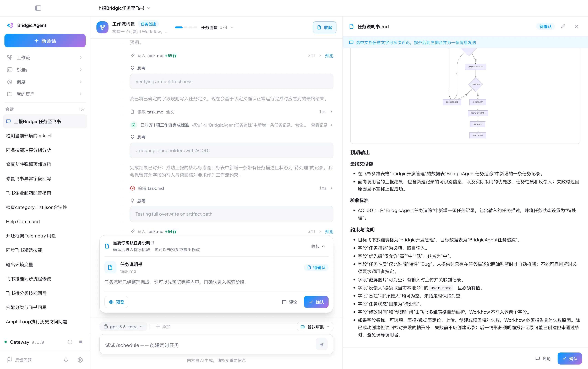Click 添加 plus button
This screenshot has width=588, height=369.
(x=163, y=327)
